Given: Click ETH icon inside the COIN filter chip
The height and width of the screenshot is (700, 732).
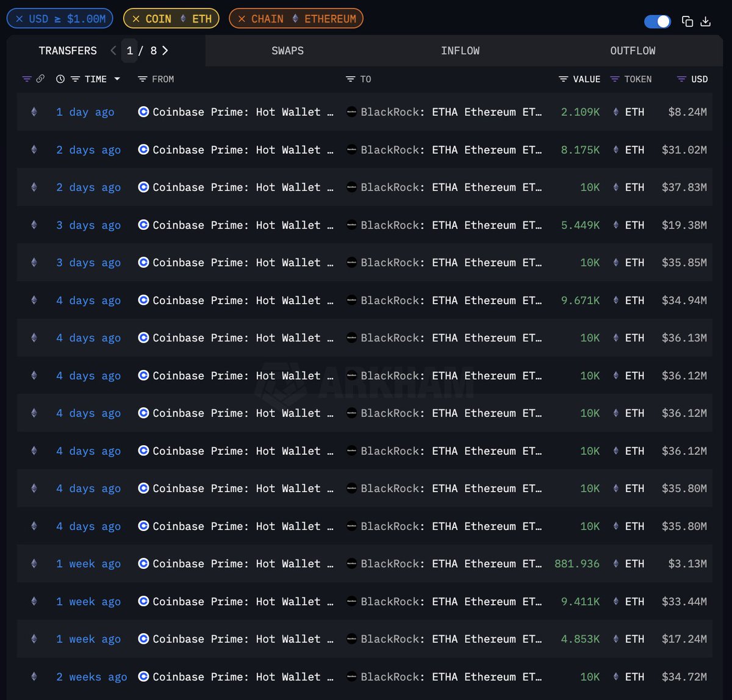Looking at the screenshot, I should tap(182, 19).
